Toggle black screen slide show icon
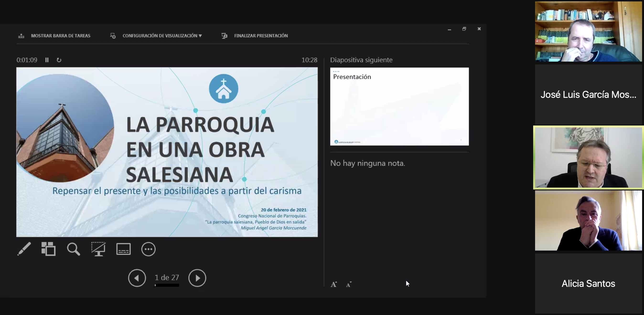The image size is (644, 315). [98, 249]
